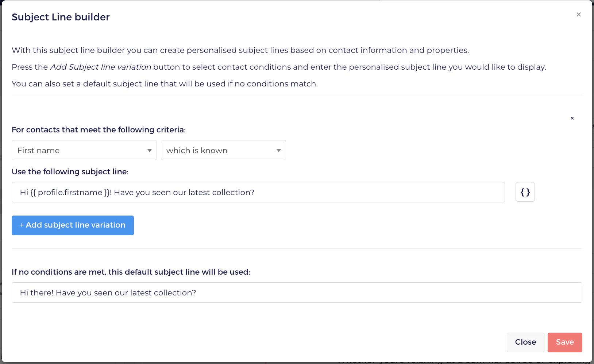Click the arrow on the First name dropdown
Screen dimensions: 594x364
coord(150,150)
